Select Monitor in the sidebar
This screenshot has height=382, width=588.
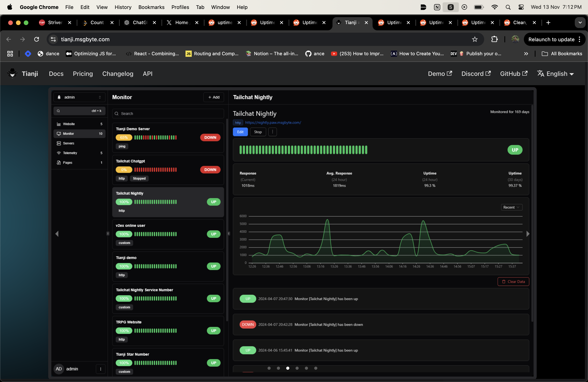point(79,134)
